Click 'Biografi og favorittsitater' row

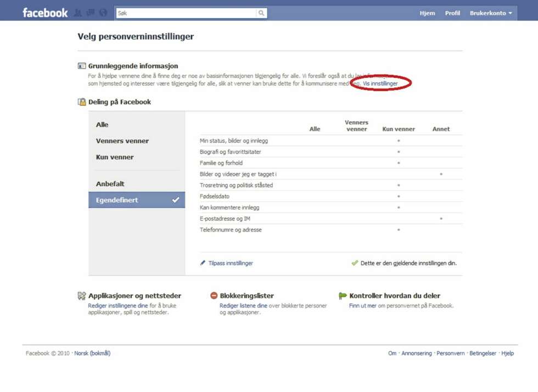click(330, 152)
